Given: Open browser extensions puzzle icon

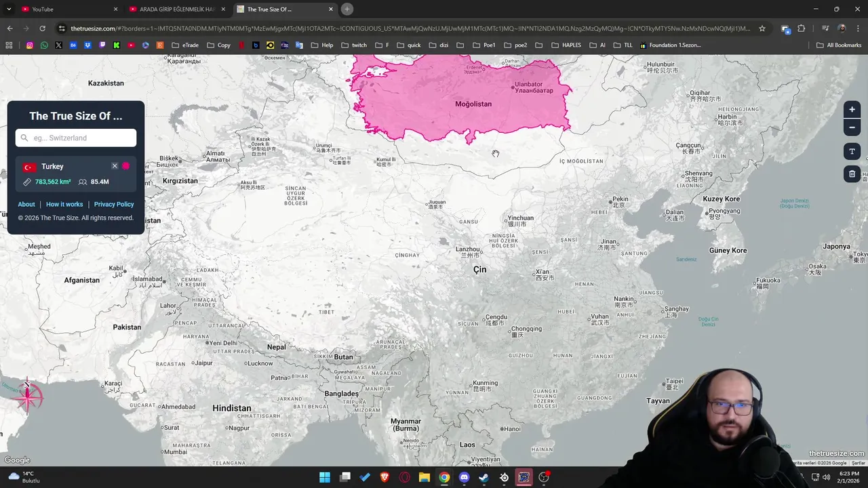Looking at the screenshot, I should click(801, 28).
